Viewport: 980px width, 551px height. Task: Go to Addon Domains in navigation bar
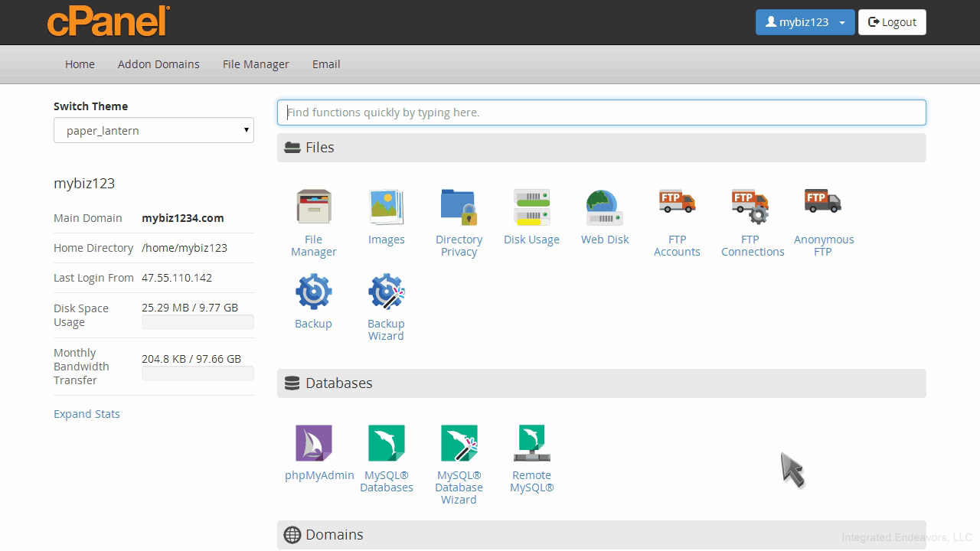(x=158, y=64)
